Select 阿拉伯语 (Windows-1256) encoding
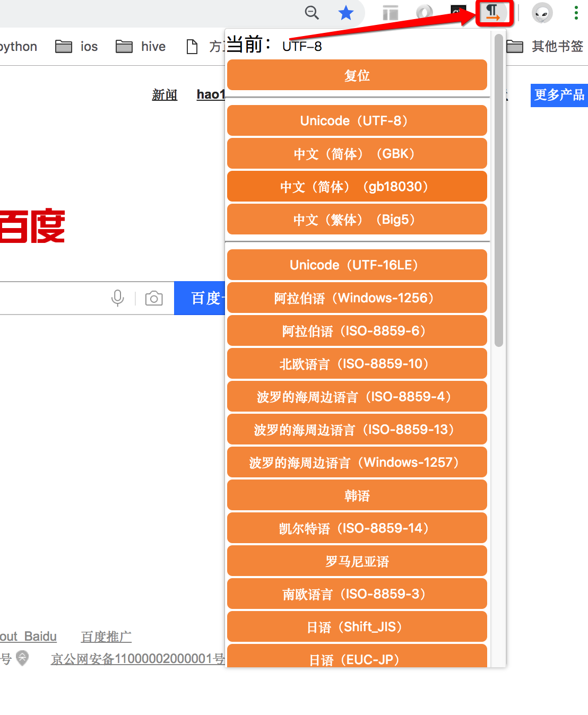This screenshot has width=588, height=715. (x=357, y=298)
